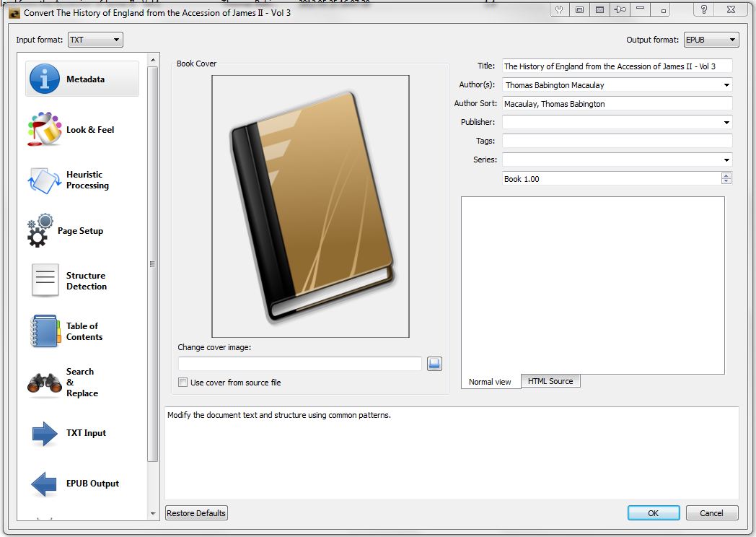Open the Metadata section
This screenshot has height=537, width=756.
pyautogui.click(x=82, y=79)
